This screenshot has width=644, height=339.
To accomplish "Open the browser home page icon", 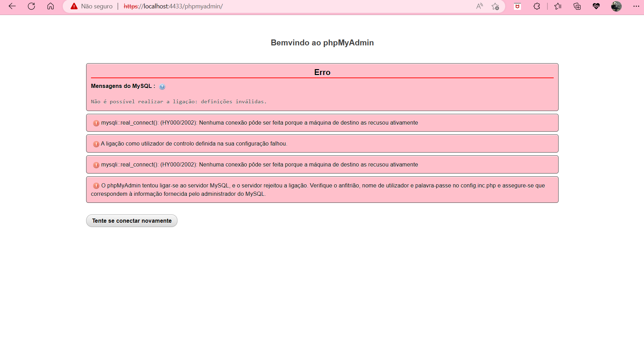I will coord(51,6).
